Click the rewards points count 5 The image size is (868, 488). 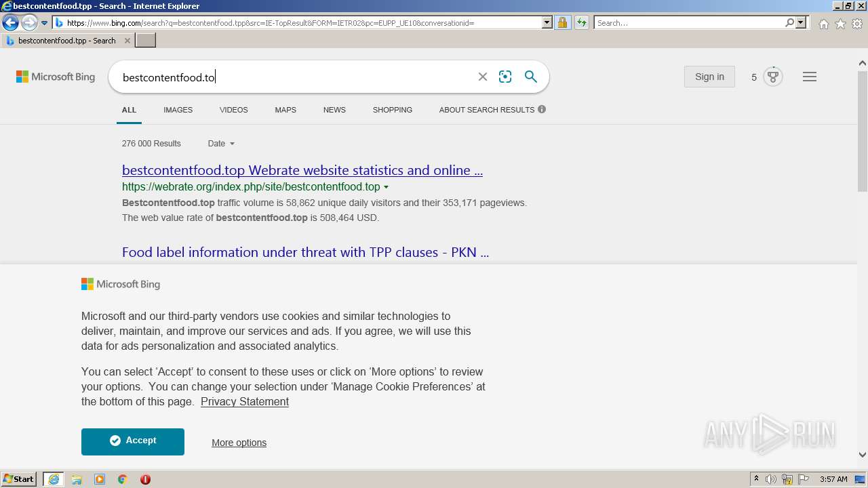point(753,77)
